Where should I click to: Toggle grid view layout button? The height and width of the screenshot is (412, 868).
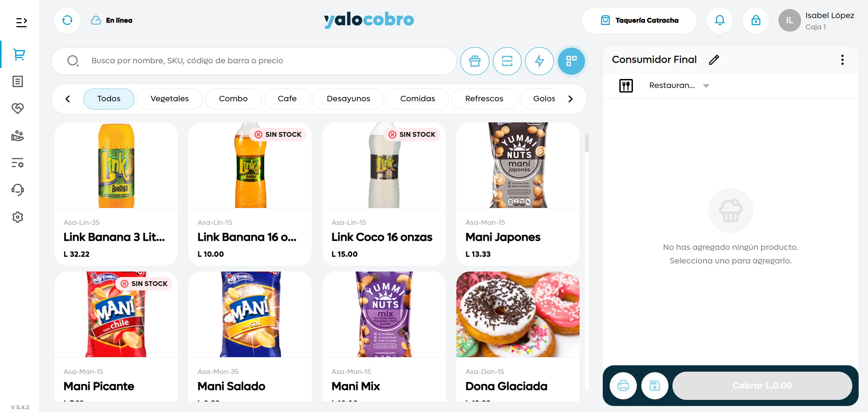click(571, 61)
